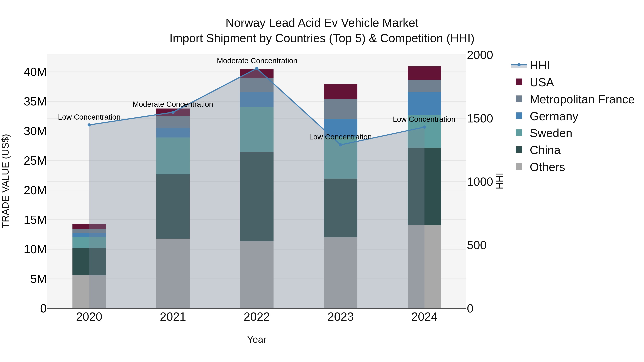
Task: Click the '2020' x-axis tick label
Action: point(89,317)
